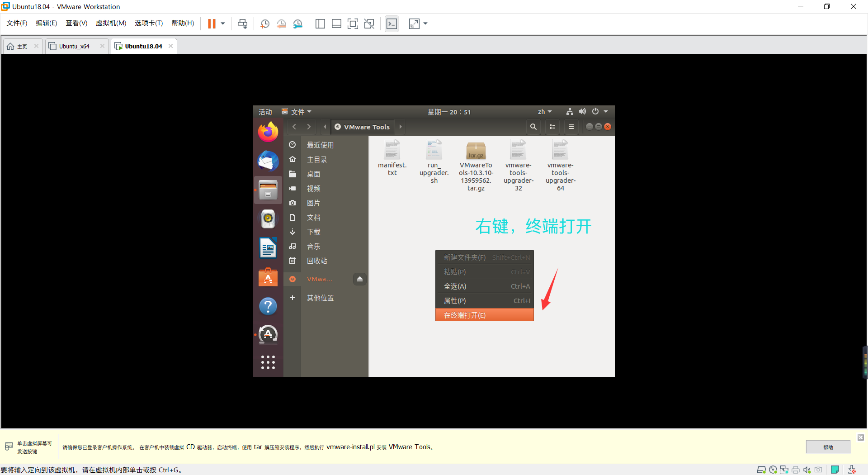The image size is (868, 475).
Task: Select the VMwareTools tar.gz archive
Action: 476,166
